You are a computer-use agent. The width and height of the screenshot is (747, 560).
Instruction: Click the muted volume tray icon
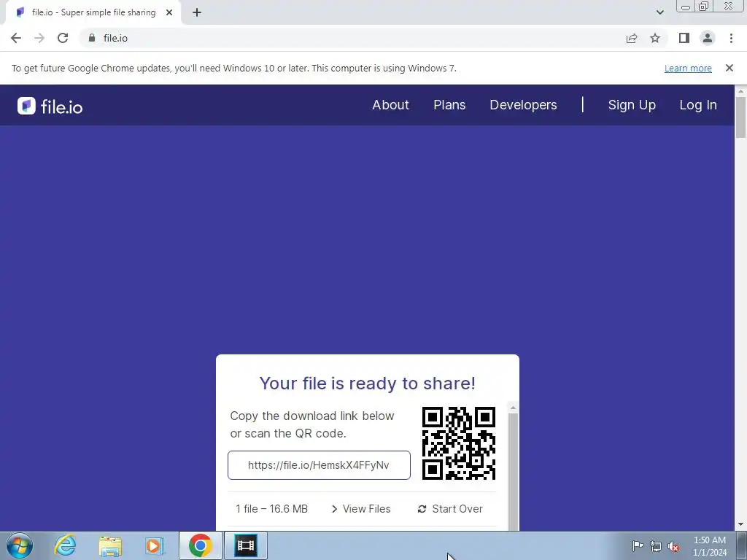[x=673, y=546]
